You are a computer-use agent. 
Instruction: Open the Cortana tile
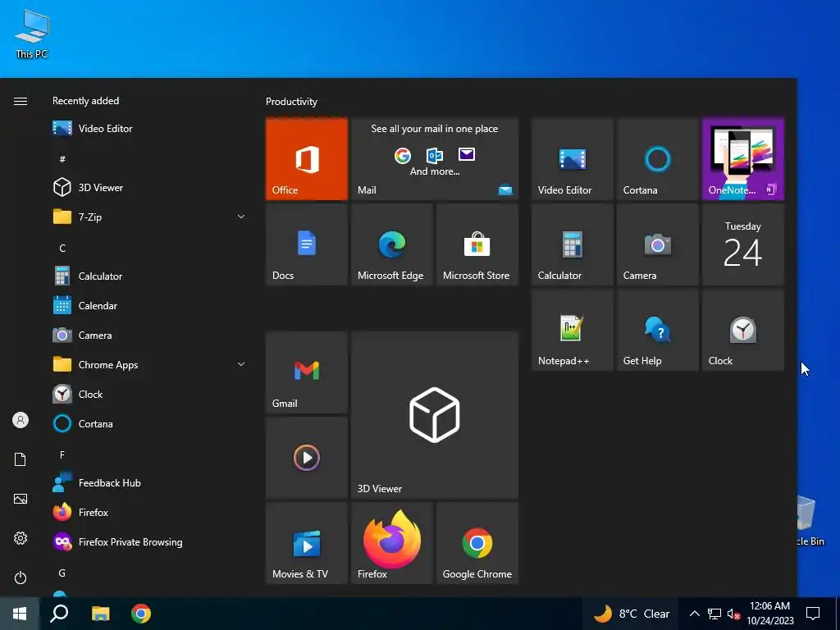657,159
